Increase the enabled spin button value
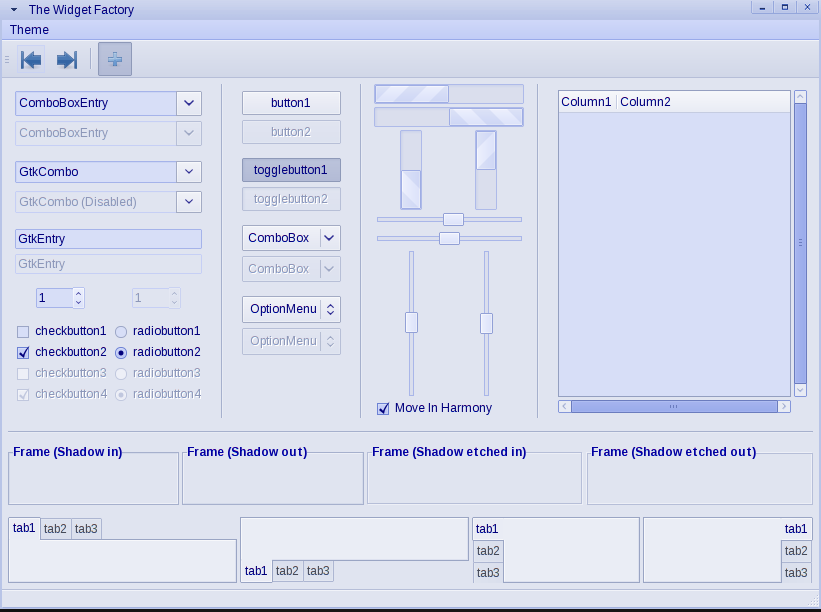Viewport: 821px width, 612px height. (78, 293)
